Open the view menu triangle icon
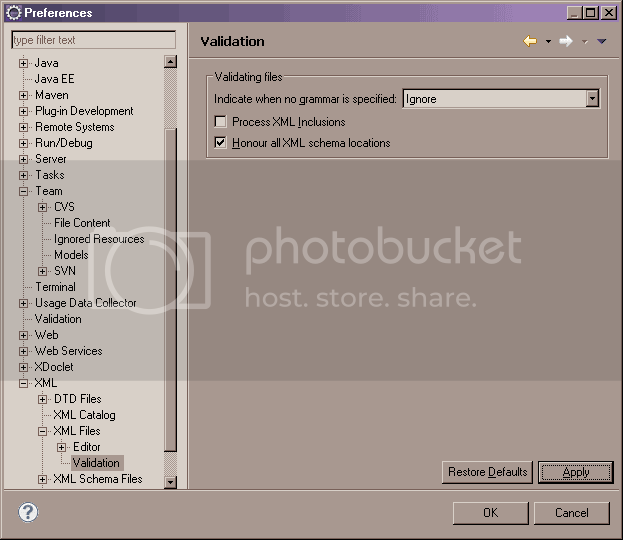This screenshot has height=540, width=623. pos(601,42)
